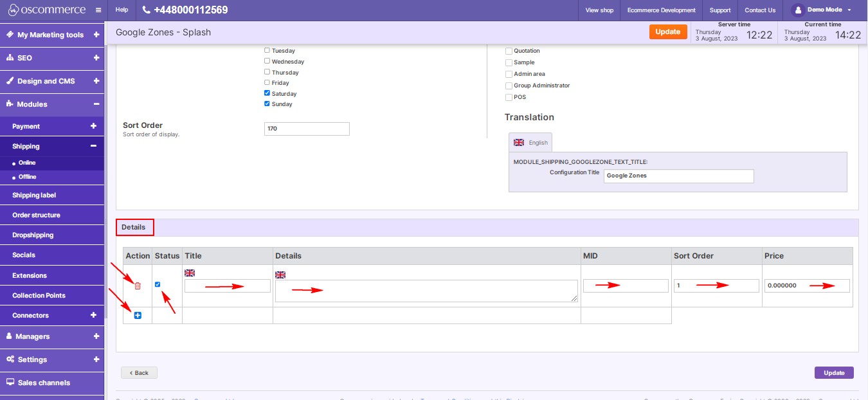Open the Ecommerce Development link

pyautogui.click(x=662, y=10)
